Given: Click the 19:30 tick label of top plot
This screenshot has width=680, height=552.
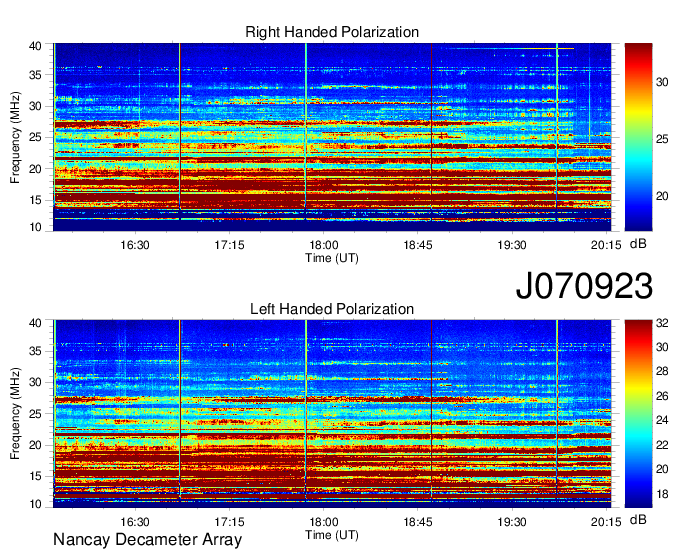Looking at the screenshot, I should pyautogui.click(x=512, y=245).
